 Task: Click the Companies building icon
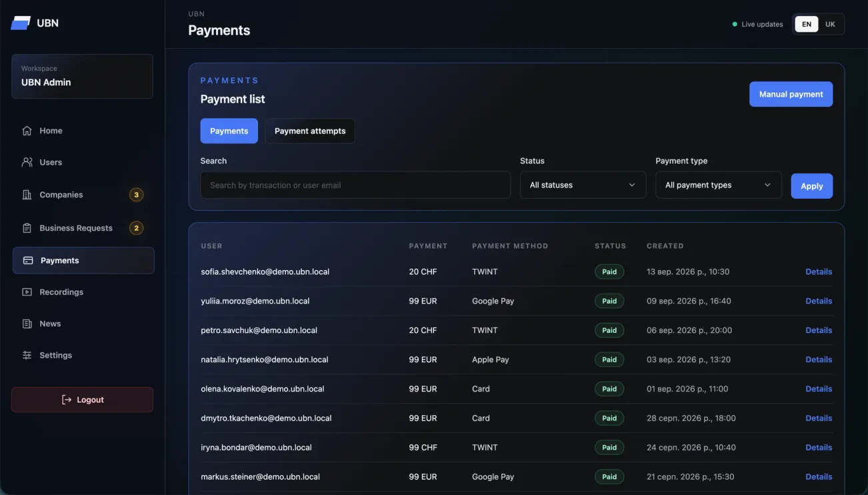[27, 195]
